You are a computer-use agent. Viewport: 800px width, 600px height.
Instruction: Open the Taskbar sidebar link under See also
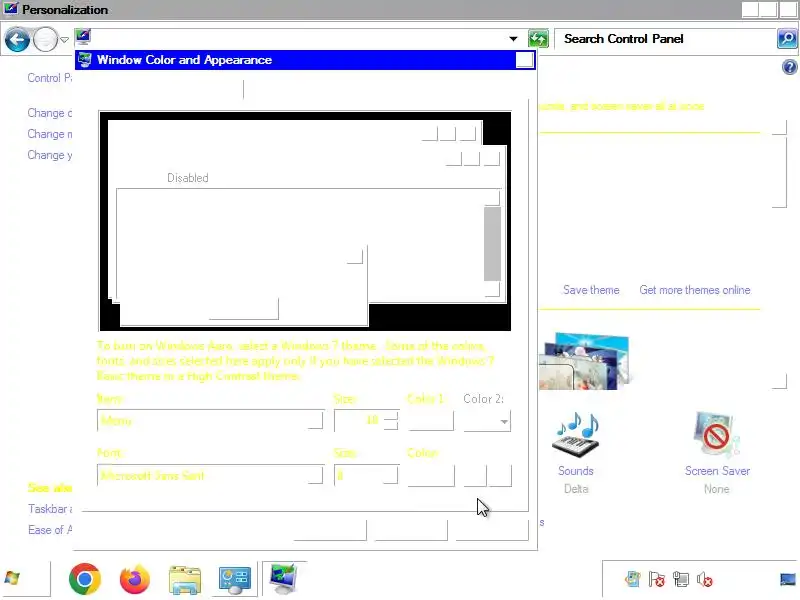click(x=50, y=509)
